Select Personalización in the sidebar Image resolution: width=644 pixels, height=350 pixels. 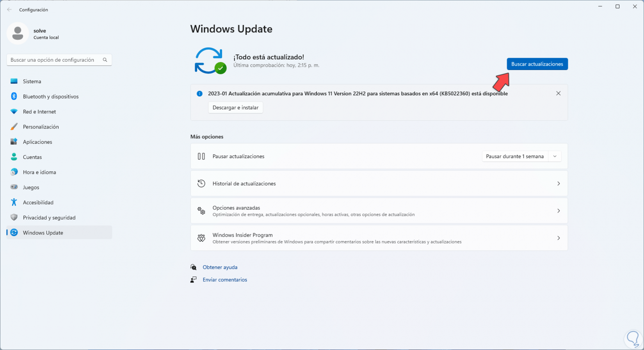tap(59, 127)
